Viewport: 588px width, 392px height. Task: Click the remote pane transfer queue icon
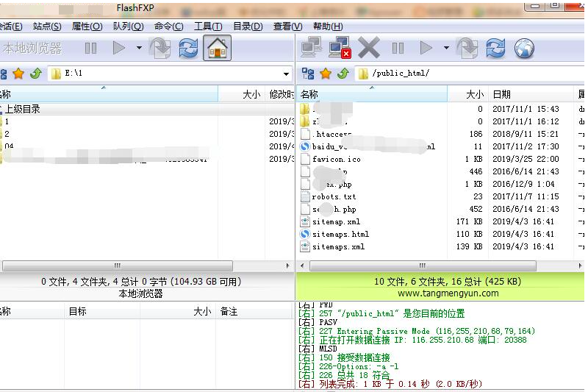pos(467,48)
